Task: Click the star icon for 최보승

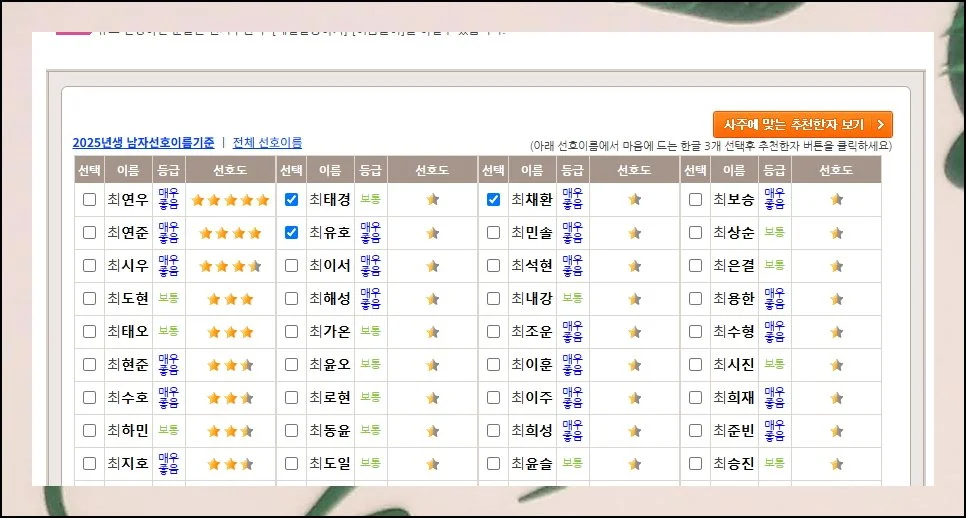Action: [x=836, y=200]
